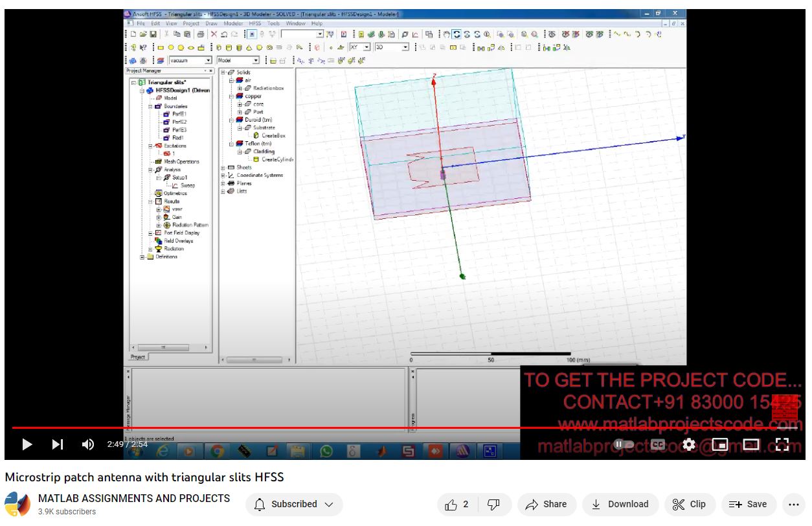Open the more actions ellipsis menu
Image resolution: width=812 pixels, height=526 pixels.
tap(794, 504)
